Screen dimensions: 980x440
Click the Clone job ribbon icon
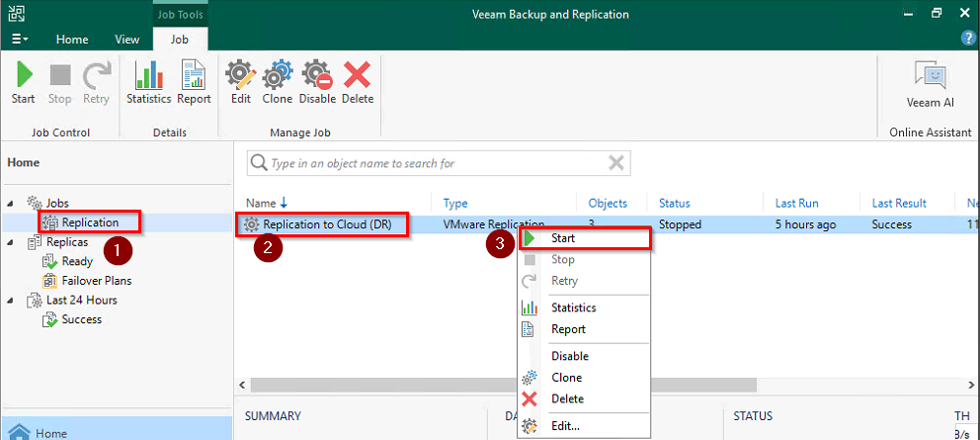tap(277, 82)
